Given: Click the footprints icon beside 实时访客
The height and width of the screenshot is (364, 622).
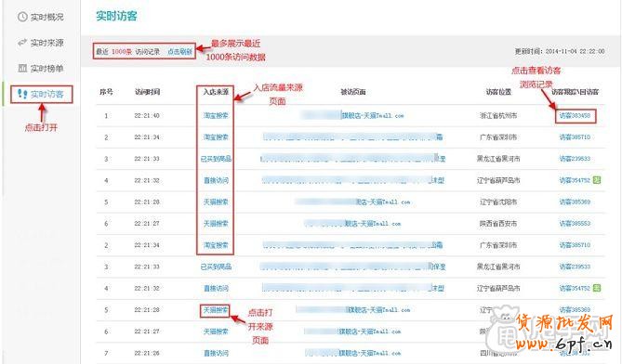Looking at the screenshot, I should click(22, 94).
